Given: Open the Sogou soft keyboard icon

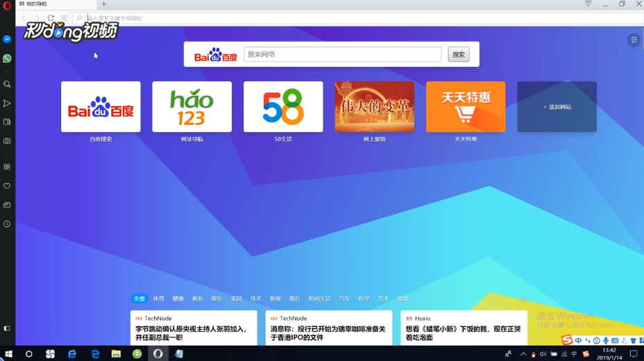Looking at the screenshot, I should point(615,340).
